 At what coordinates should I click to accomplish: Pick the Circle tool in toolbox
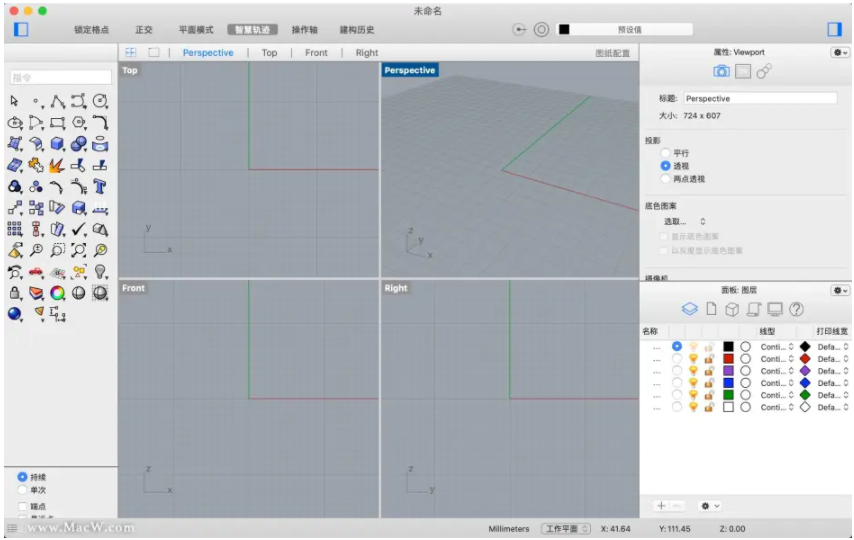[x=100, y=101]
